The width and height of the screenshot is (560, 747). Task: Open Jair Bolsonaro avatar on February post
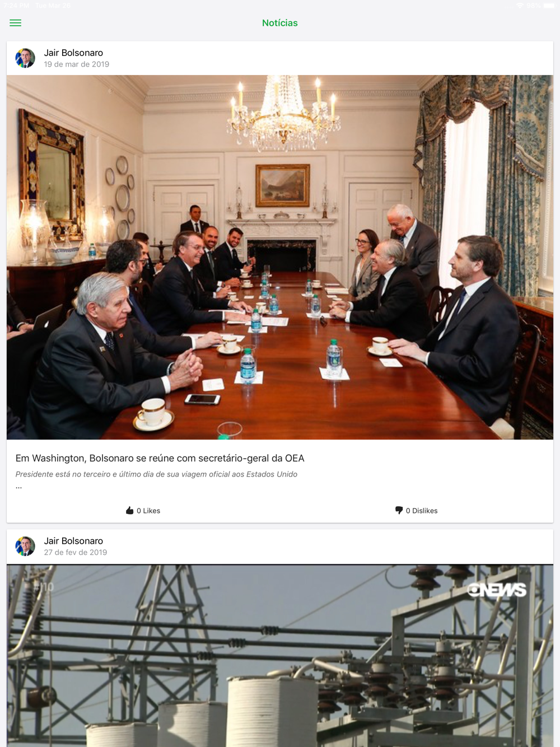pyautogui.click(x=25, y=546)
